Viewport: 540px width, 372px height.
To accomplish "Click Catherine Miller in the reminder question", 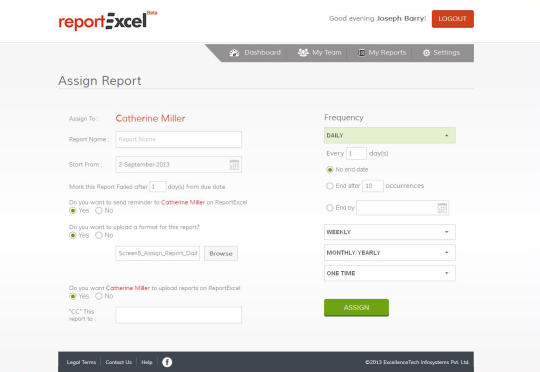I will 183,202.
